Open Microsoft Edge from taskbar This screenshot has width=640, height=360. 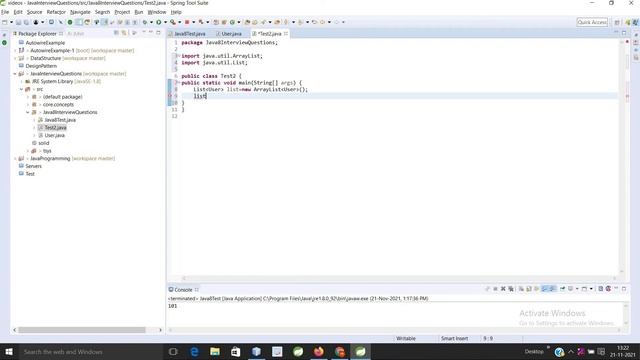point(194,351)
